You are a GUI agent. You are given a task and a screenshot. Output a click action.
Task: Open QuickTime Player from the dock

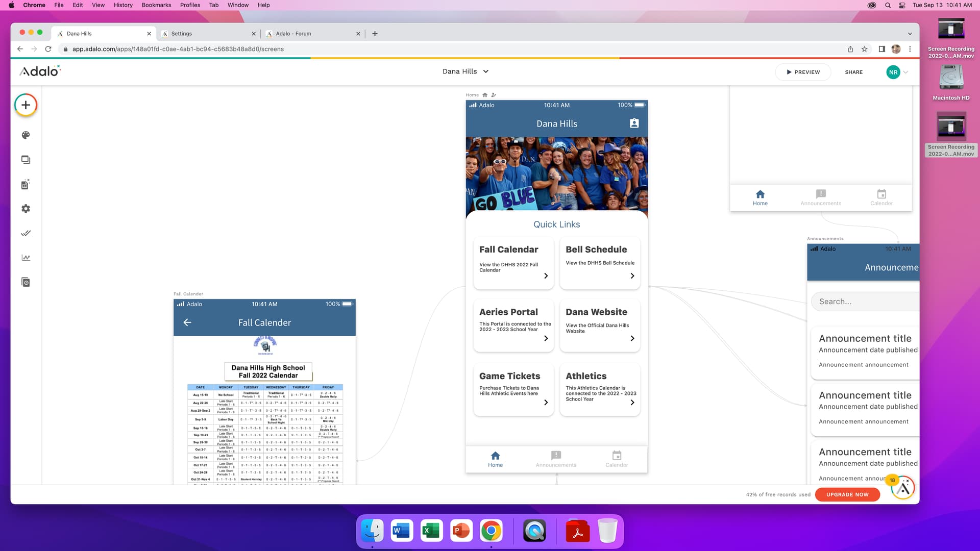pyautogui.click(x=534, y=532)
